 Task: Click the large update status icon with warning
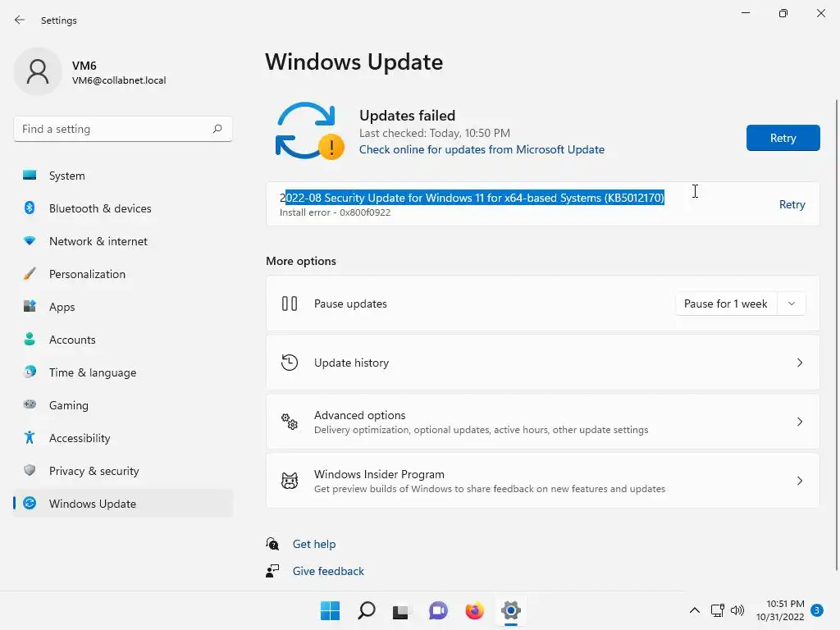point(309,131)
